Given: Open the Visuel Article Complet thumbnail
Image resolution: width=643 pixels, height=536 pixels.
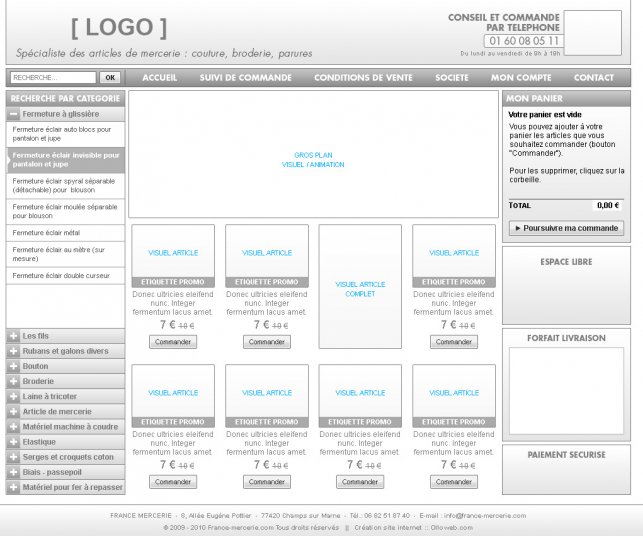Looking at the screenshot, I should (x=360, y=289).
